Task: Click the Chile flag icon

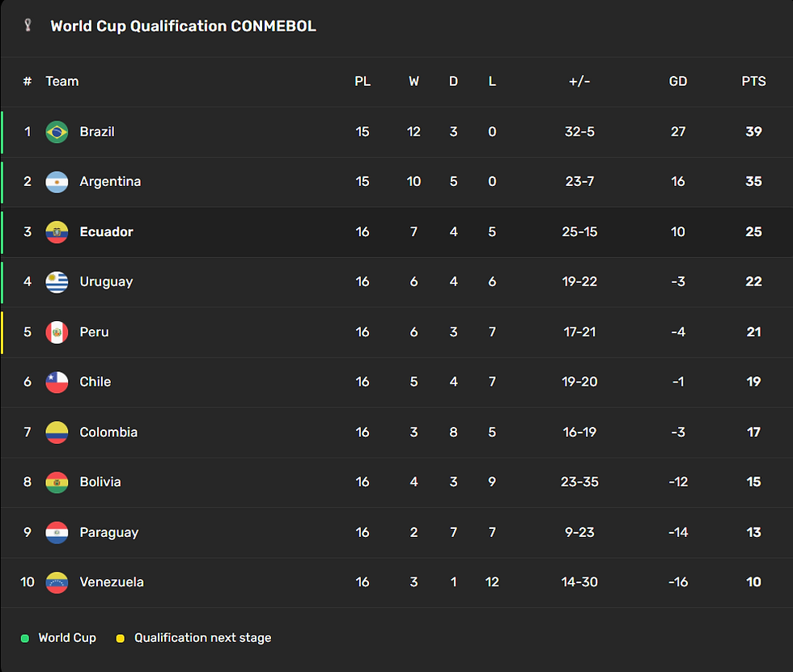Action: point(57,382)
